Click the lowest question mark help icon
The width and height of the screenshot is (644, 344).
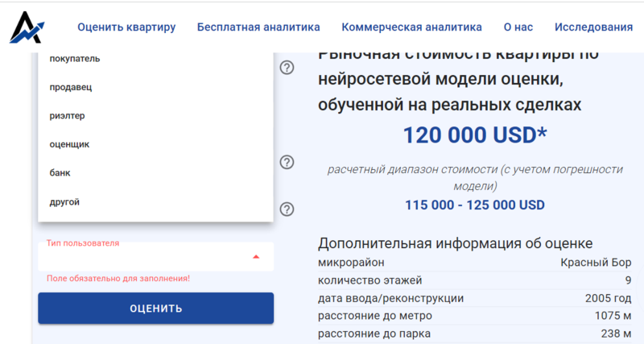[x=287, y=209]
